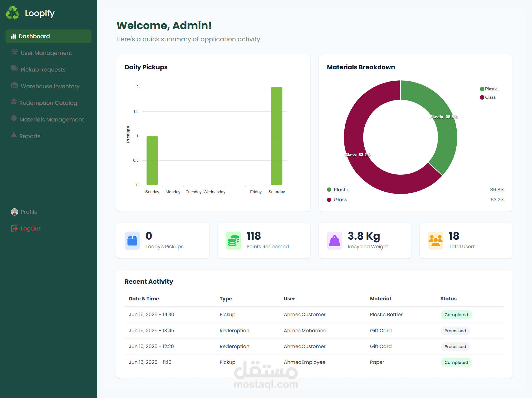Click the Jun 15, 2025 - 12:20 cell
The width and height of the screenshot is (532, 398).
tap(151, 346)
